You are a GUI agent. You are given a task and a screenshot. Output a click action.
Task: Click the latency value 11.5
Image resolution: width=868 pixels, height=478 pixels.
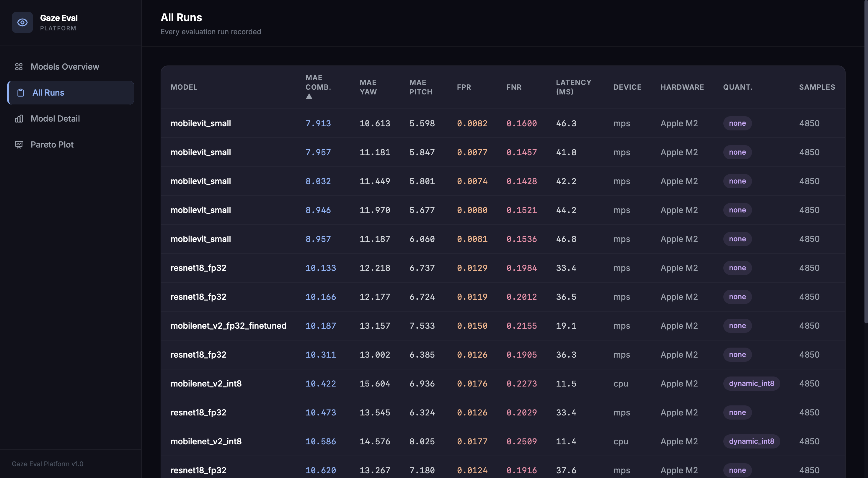pos(566,384)
